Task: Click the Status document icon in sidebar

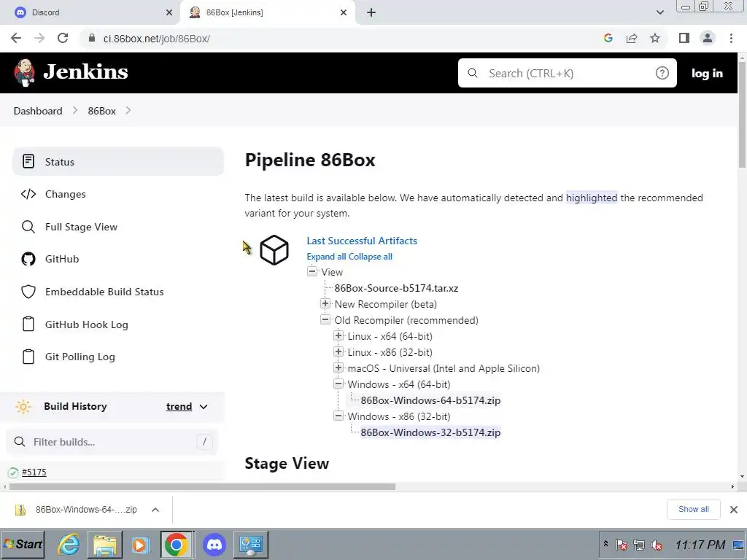Action: pyautogui.click(x=28, y=161)
